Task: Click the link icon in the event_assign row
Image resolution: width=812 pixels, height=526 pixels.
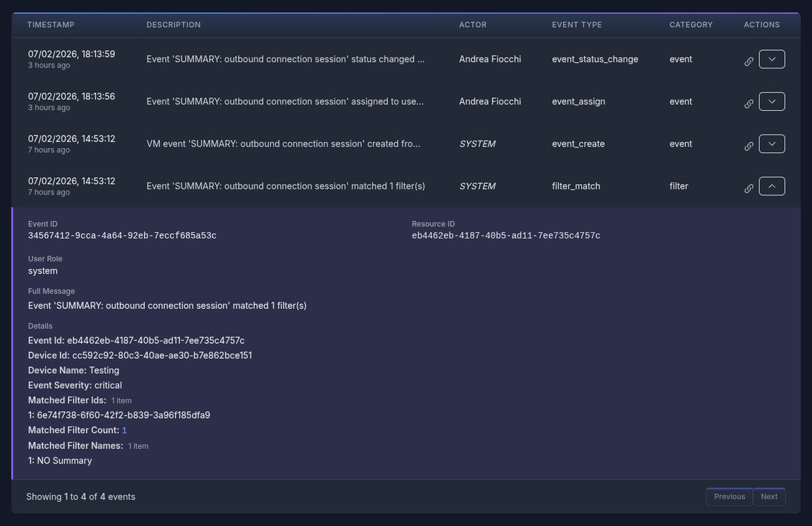Action: [748, 103]
